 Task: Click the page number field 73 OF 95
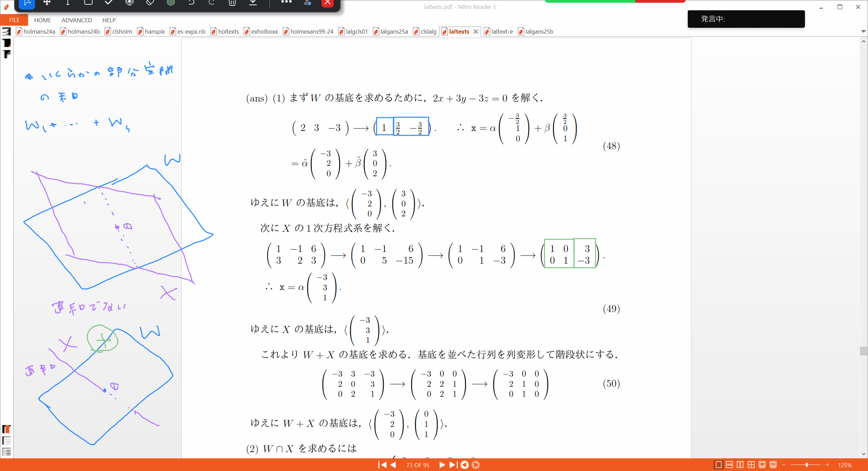point(418,465)
